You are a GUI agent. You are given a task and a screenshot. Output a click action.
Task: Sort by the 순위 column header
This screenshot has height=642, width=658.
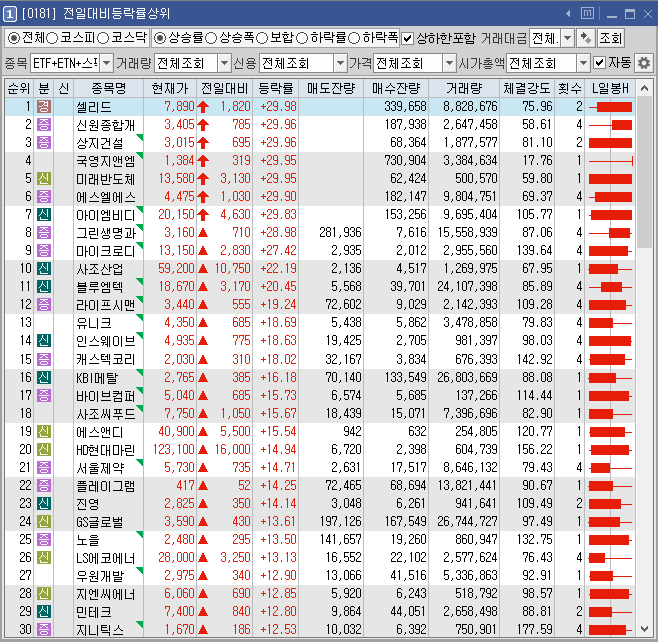[18, 88]
